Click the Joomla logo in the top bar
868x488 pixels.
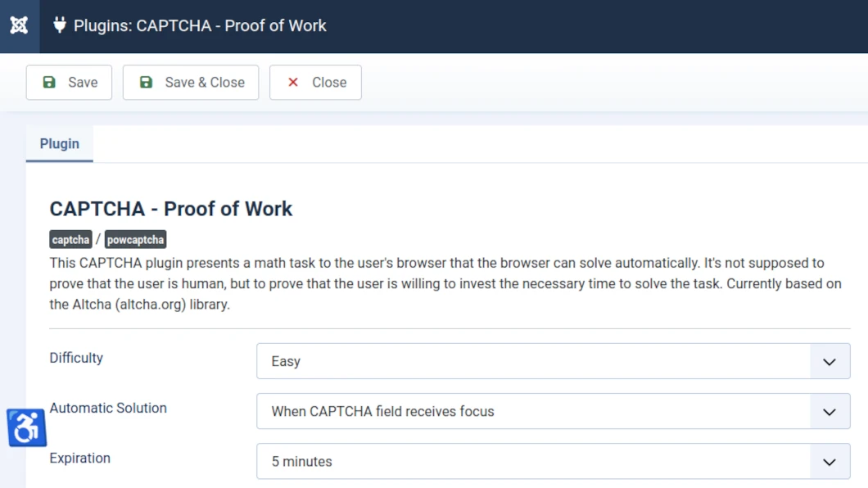19,25
